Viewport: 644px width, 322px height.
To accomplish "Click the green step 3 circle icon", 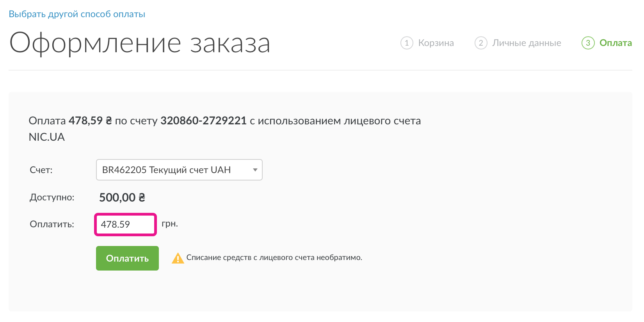I will pyautogui.click(x=588, y=43).
